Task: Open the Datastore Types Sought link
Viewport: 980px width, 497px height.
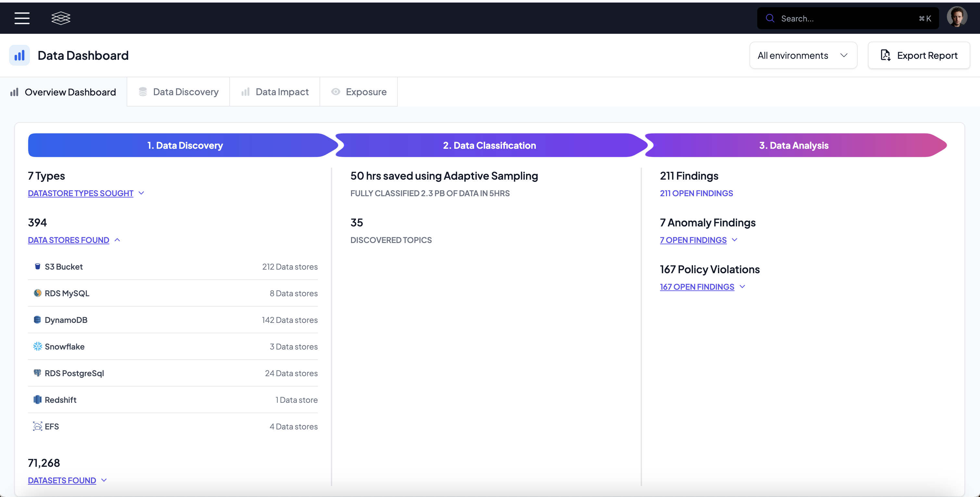Action: click(81, 193)
